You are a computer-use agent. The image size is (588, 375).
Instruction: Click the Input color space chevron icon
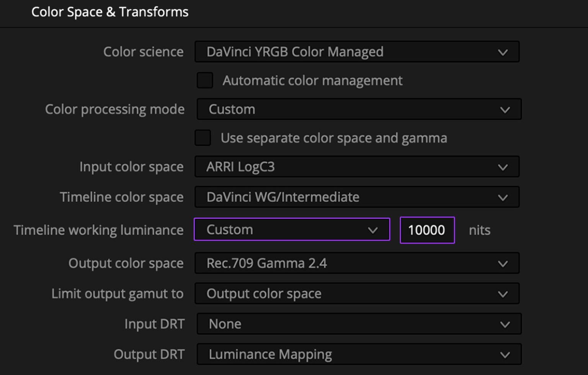503,167
